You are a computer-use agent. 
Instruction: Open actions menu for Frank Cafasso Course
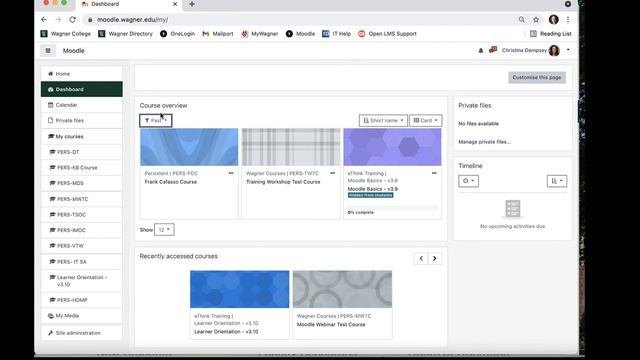click(231, 173)
